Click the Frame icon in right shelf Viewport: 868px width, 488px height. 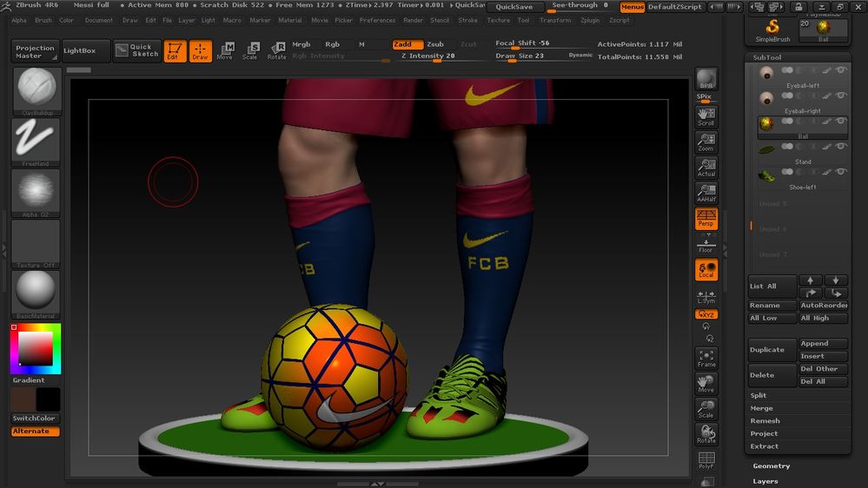tap(706, 358)
